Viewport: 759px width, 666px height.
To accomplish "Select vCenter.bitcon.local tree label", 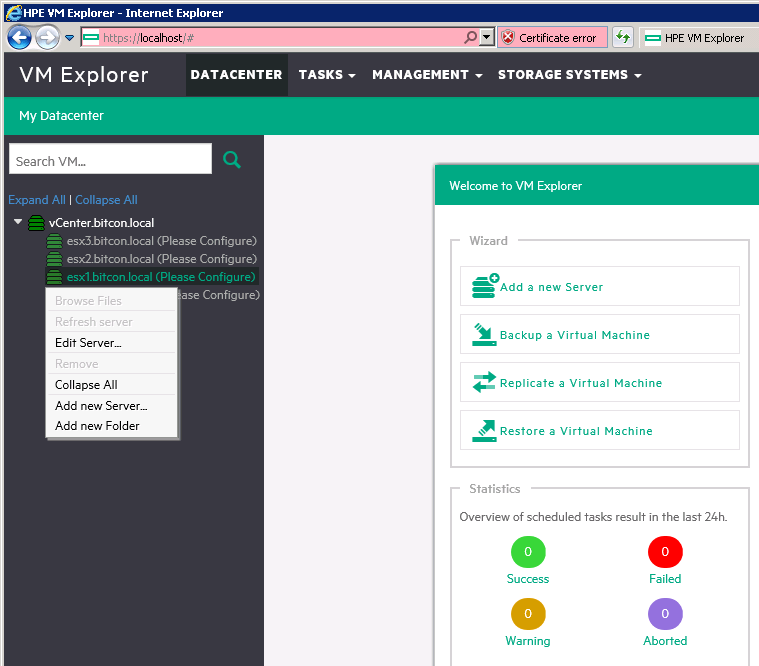I will click(101, 223).
